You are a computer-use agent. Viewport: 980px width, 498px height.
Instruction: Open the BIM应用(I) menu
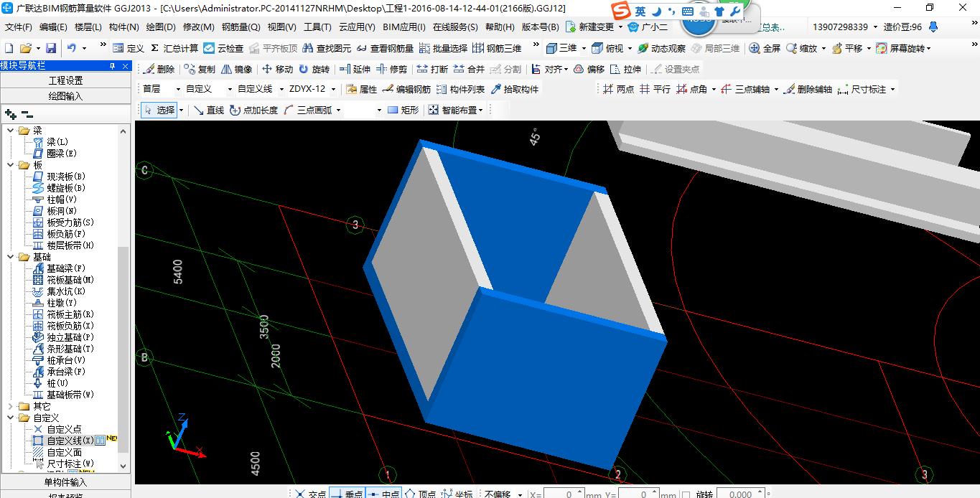pyautogui.click(x=404, y=27)
